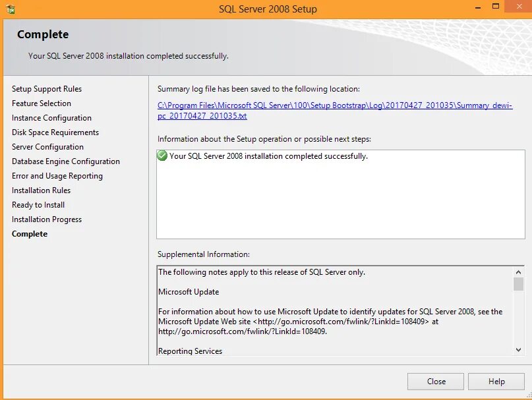Screen dimensions: 532x400
Task: Click the Help button
Action: pyautogui.click(x=496, y=382)
